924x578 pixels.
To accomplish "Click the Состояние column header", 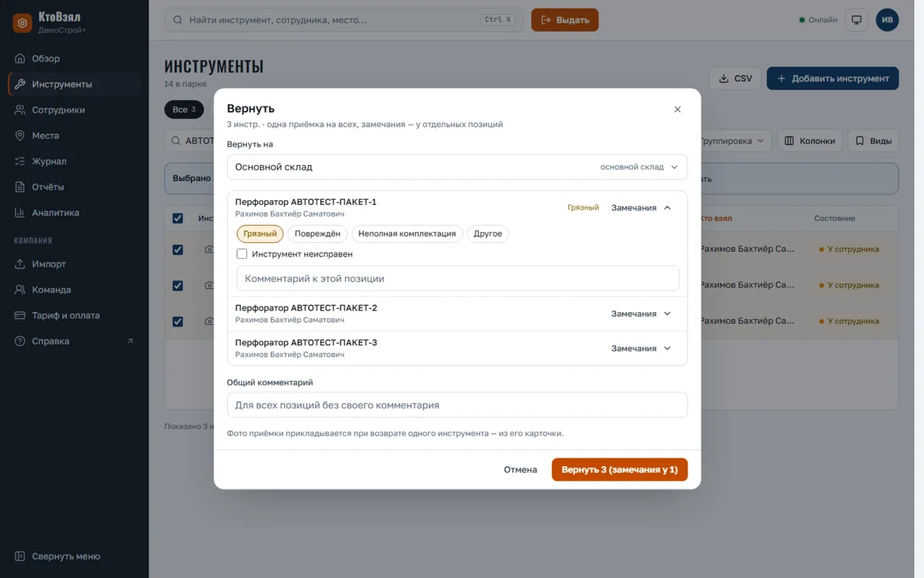I will coord(835,219).
